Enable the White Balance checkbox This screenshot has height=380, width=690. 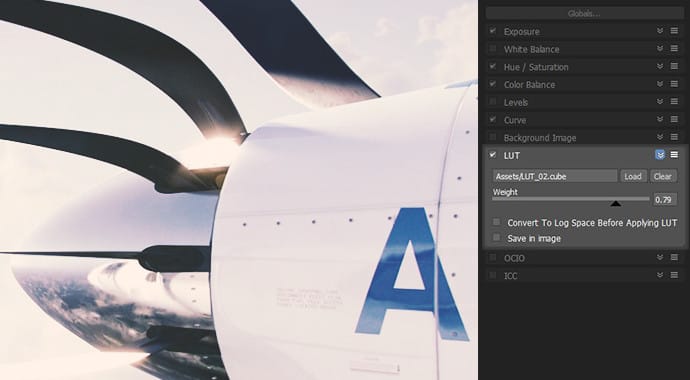pyautogui.click(x=492, y=48)
